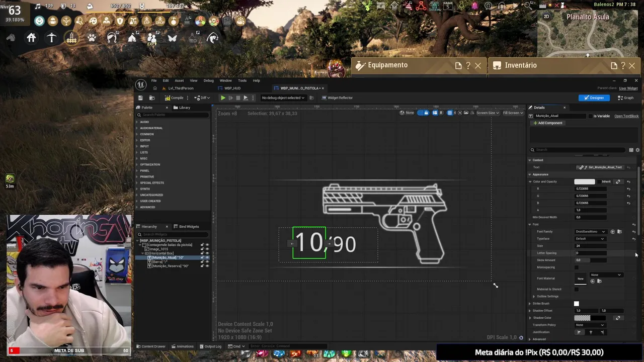Screen dimensions: 644x362
Task: Use selected asset for Font Family
Action: [x=613, y=232]
